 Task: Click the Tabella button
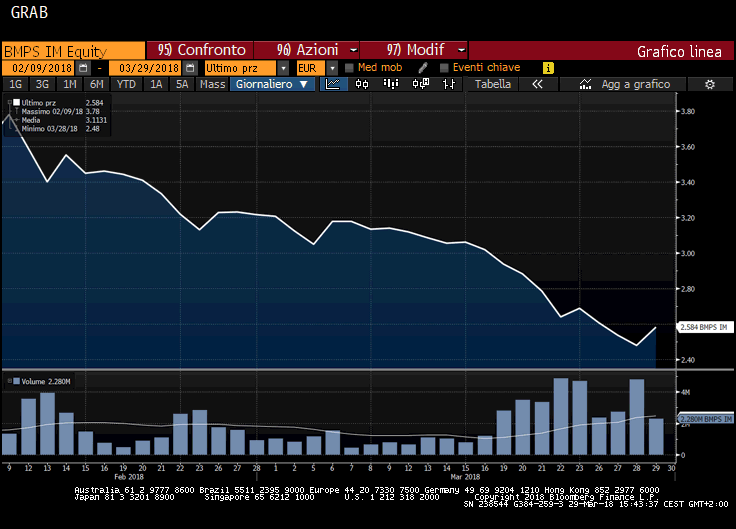(493, 85)
